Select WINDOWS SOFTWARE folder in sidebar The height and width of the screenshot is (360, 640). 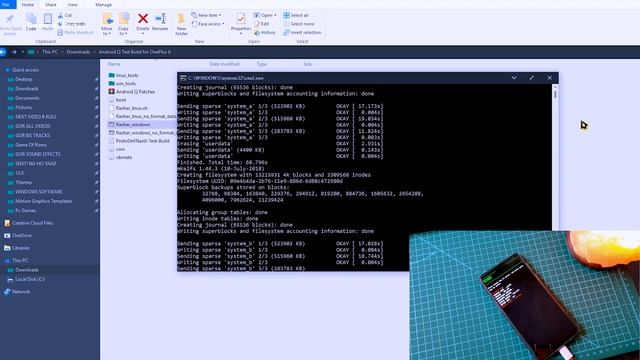pos(39,192)
